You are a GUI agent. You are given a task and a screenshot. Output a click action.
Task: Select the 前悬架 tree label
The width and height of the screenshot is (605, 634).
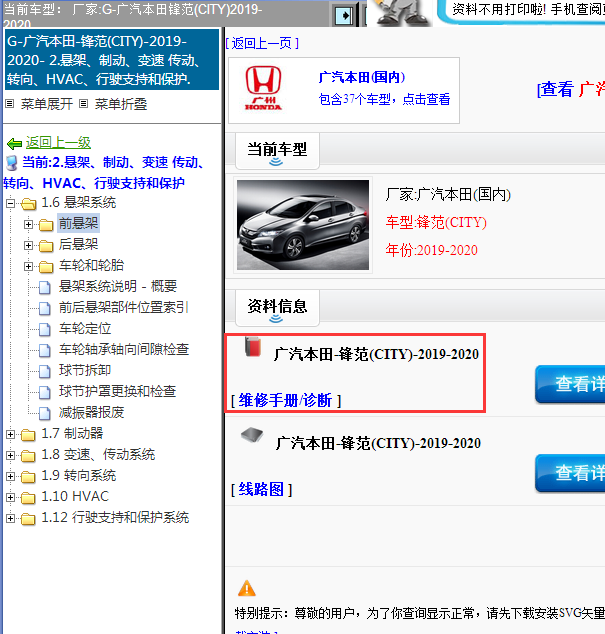tap(78, 223)
